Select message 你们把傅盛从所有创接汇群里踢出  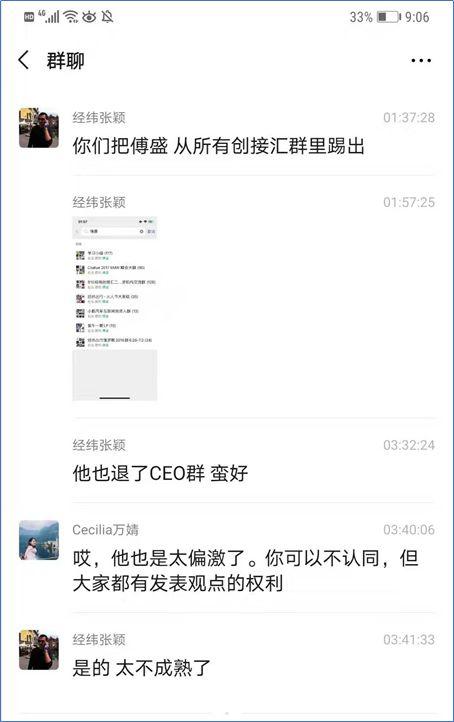tap(218, 146)
